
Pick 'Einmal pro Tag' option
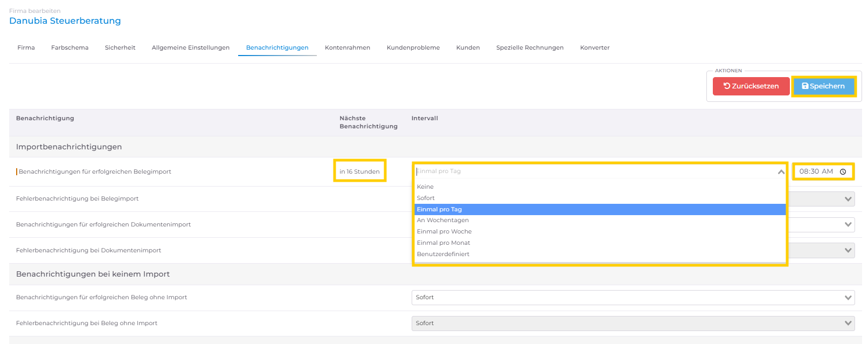[439, 209]
